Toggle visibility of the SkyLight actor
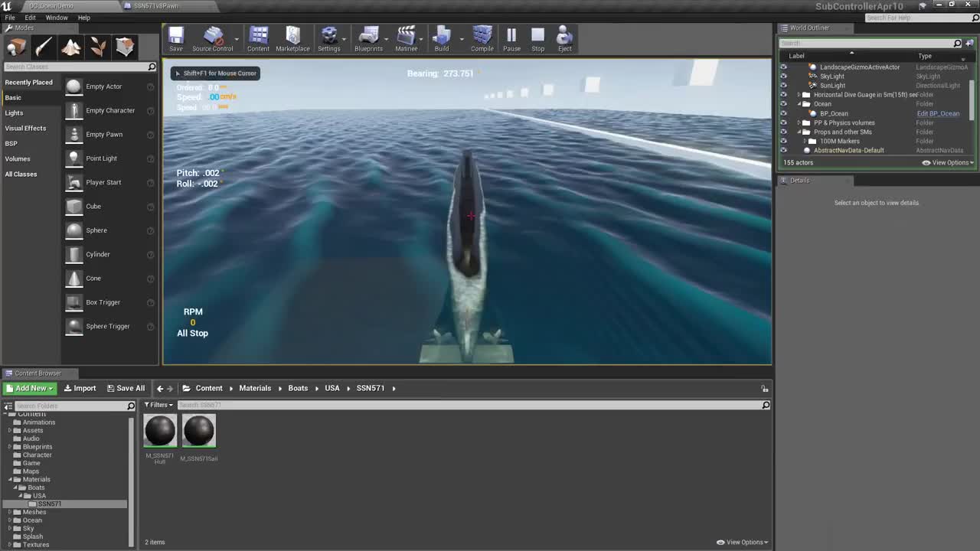 782,76
